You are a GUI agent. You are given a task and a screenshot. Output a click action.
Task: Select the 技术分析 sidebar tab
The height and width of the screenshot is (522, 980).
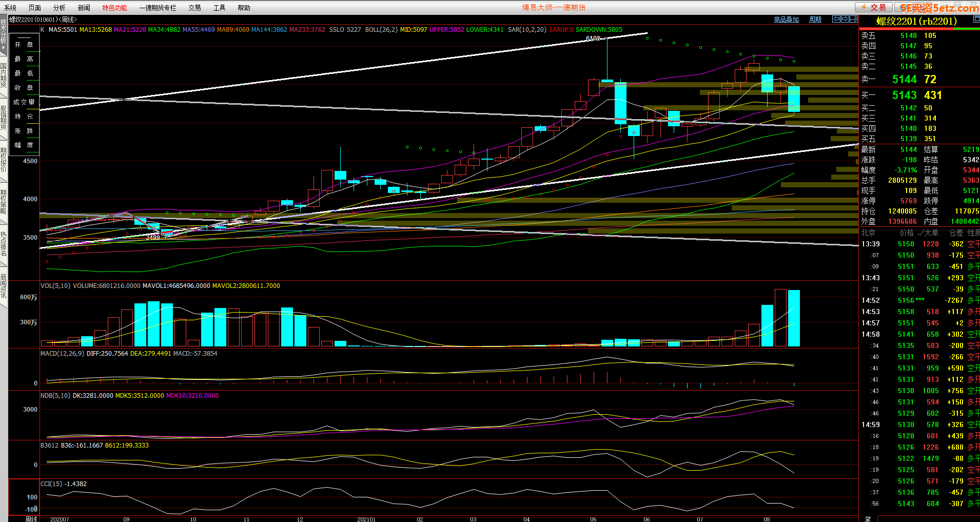[4, 35]
